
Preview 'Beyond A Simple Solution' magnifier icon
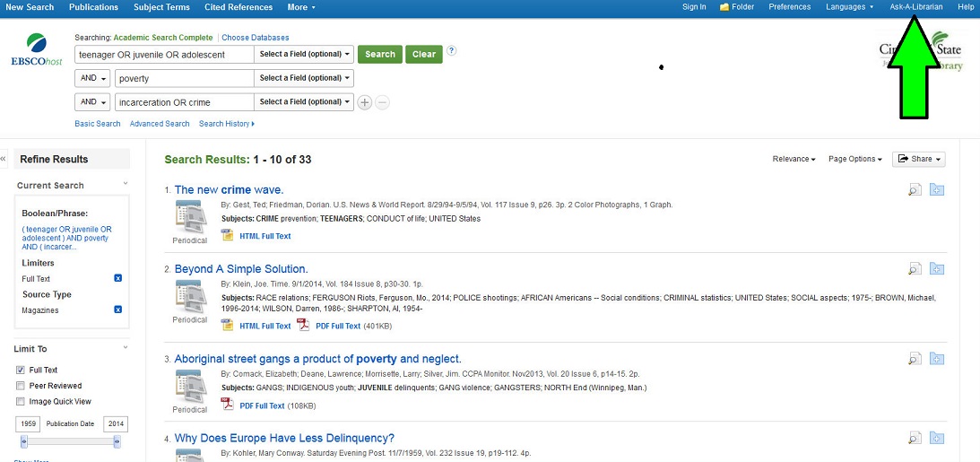[x=915, y=269]
